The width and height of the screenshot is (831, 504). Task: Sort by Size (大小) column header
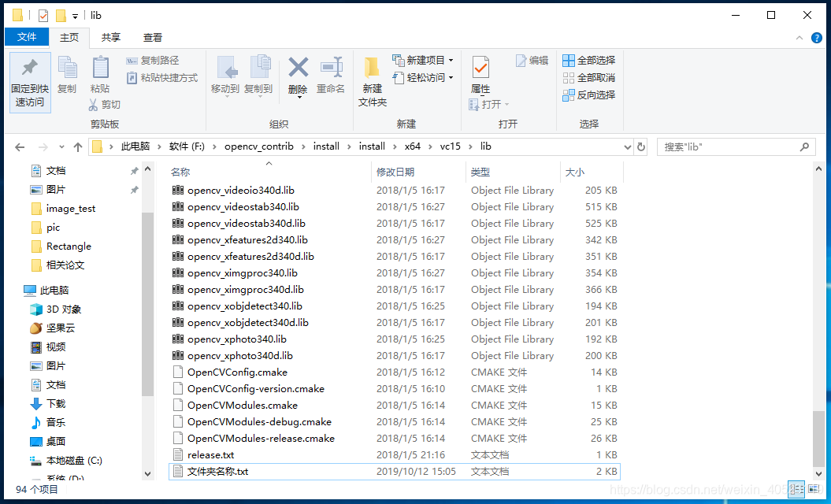pos(575,172)
